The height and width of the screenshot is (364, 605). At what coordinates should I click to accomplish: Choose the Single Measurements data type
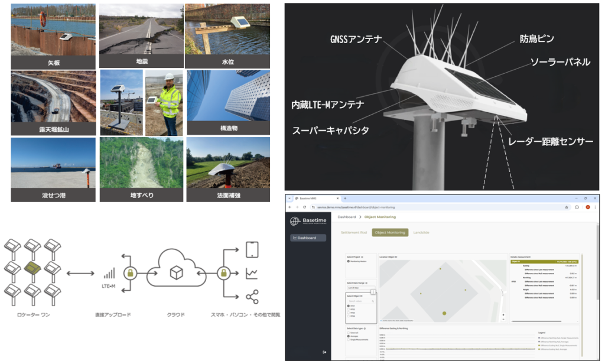tap(349, 340)
